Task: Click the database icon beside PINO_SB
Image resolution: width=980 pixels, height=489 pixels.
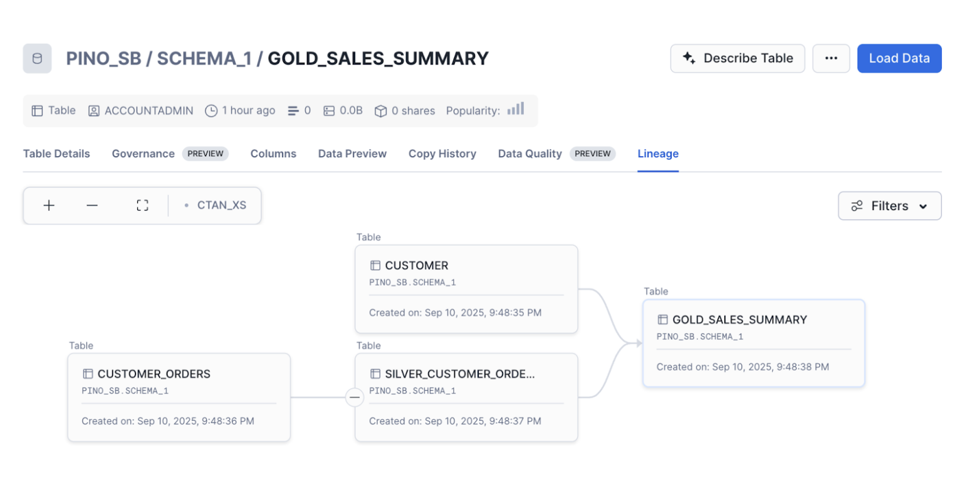Action: 38,59
